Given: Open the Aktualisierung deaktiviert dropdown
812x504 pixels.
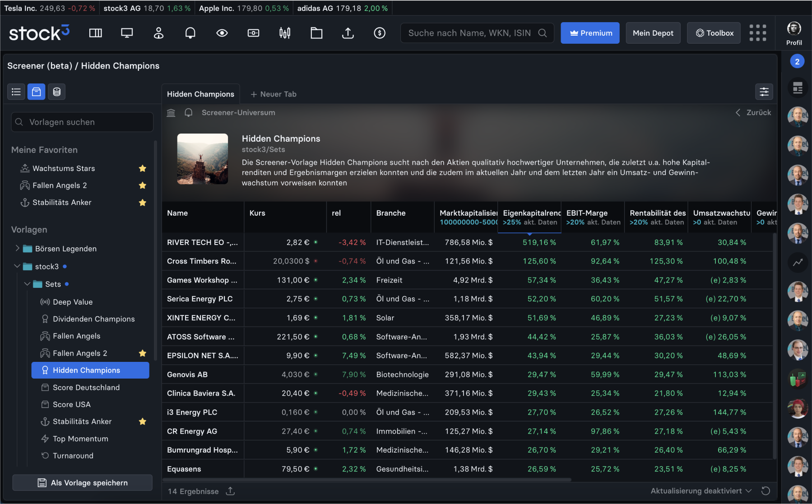Looking at the screenshot, I should (701, 491).
